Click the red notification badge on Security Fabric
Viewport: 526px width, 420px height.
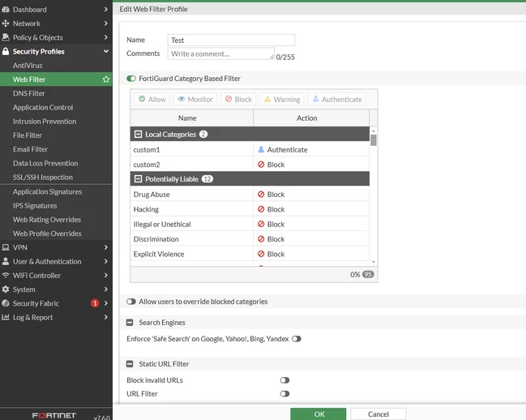[x=95, y=303]
